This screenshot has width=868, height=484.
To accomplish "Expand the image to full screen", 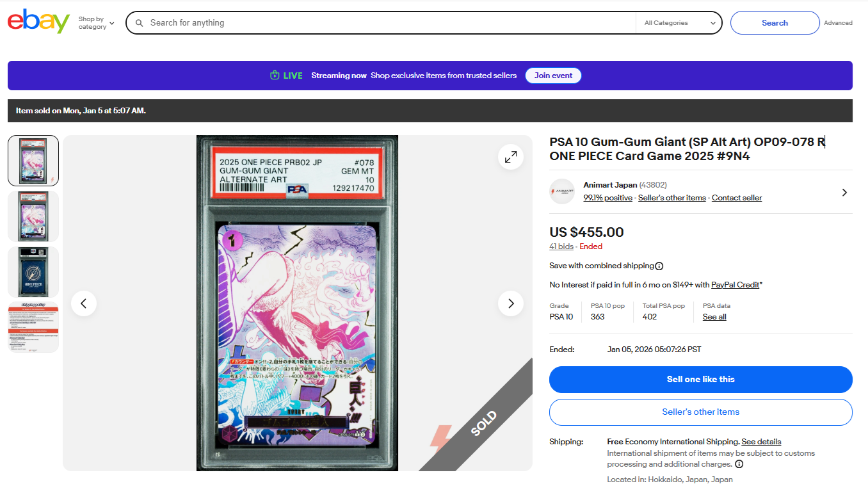I will coord(511,157).
